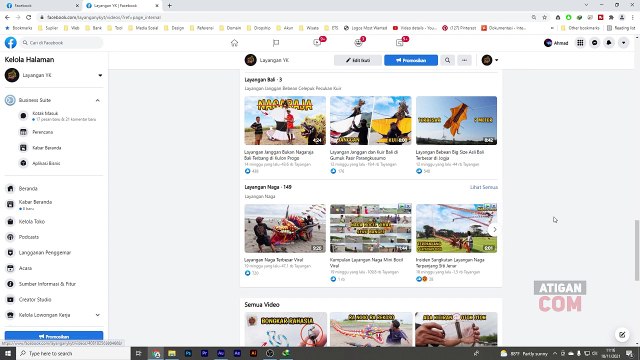Open the notifications bell icon
Viewport: 640px width, 360px height.
click(x=609, y=43)
